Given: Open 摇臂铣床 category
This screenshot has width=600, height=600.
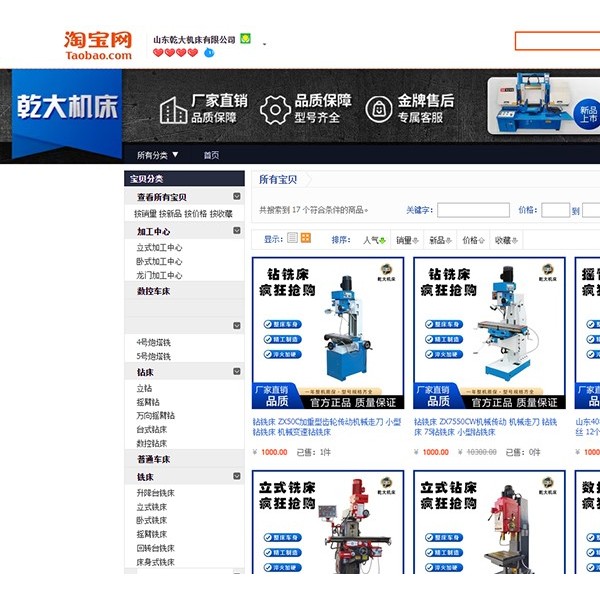Looking at the screenshot, I should (x=152, y=534).
